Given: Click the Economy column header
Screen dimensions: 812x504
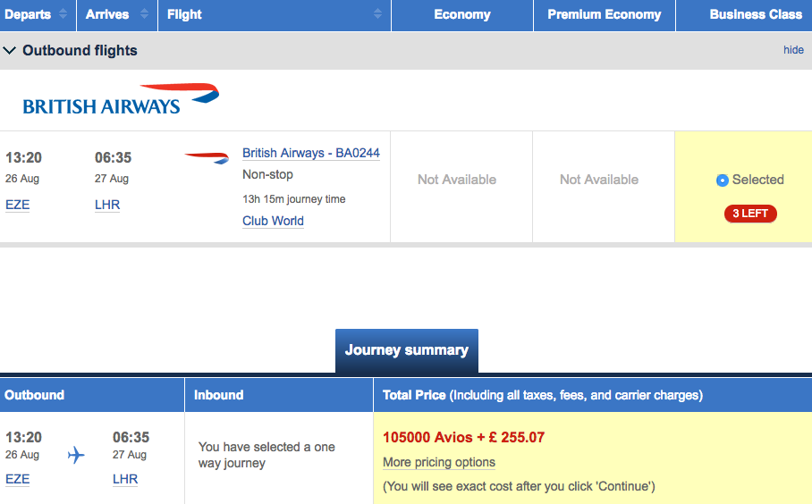Looking at the screenshot, I should click(x=462, y=14).
